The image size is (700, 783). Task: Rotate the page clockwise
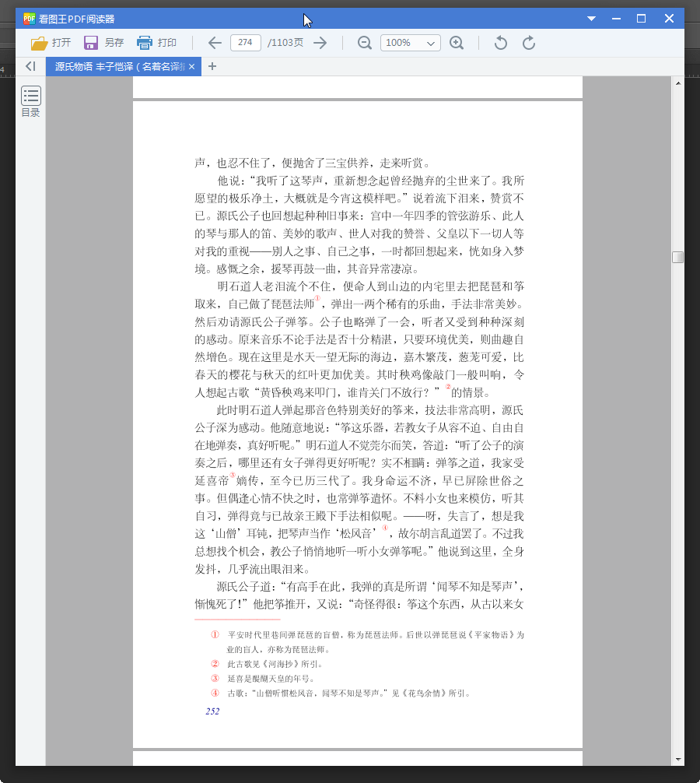pos(530,43)
